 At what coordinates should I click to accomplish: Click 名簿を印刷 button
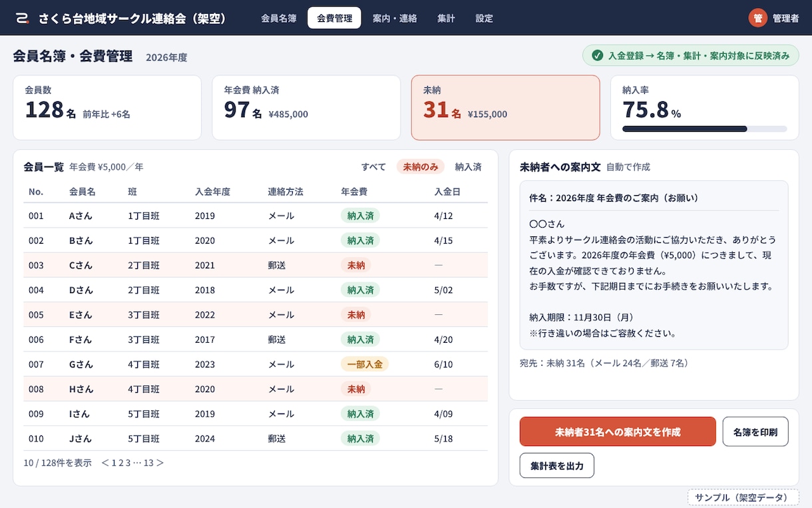pos(755,431)
